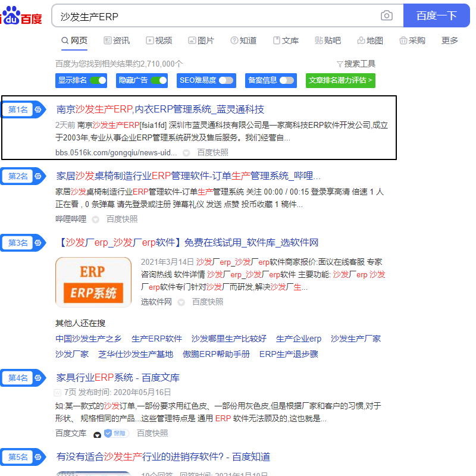Open result 家具行业ERP系统 - 百度文库

pos(118,377)
